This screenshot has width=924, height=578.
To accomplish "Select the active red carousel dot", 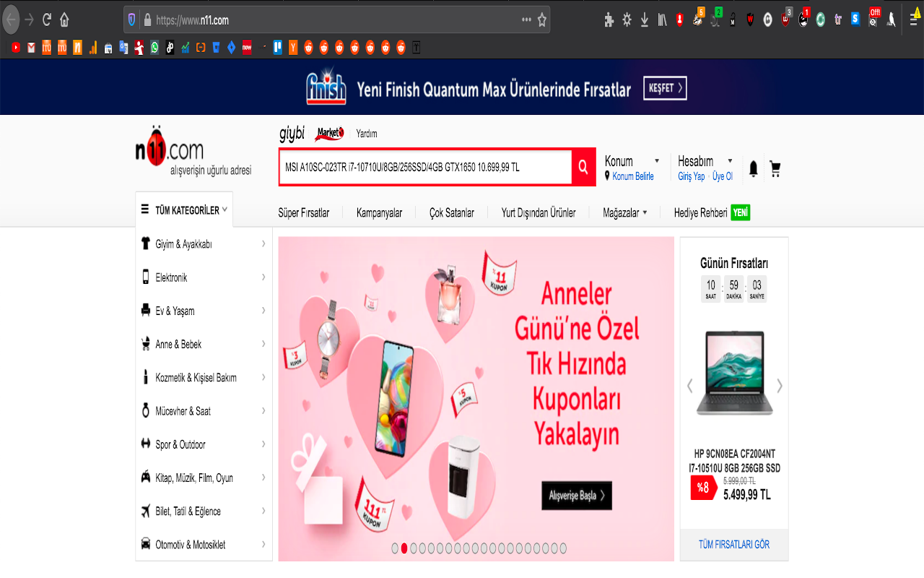I will (x=404, y=548).
